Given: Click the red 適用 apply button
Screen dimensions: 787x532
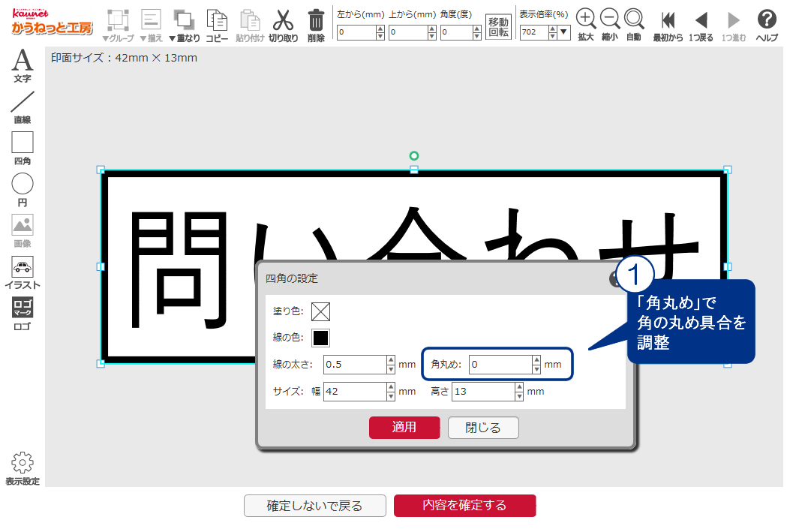Looking at the screenshot, I should coord(404,428).
